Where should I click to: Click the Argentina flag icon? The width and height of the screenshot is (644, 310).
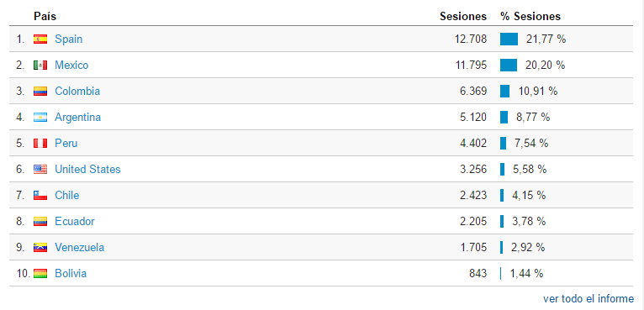(x=40, y=118)
